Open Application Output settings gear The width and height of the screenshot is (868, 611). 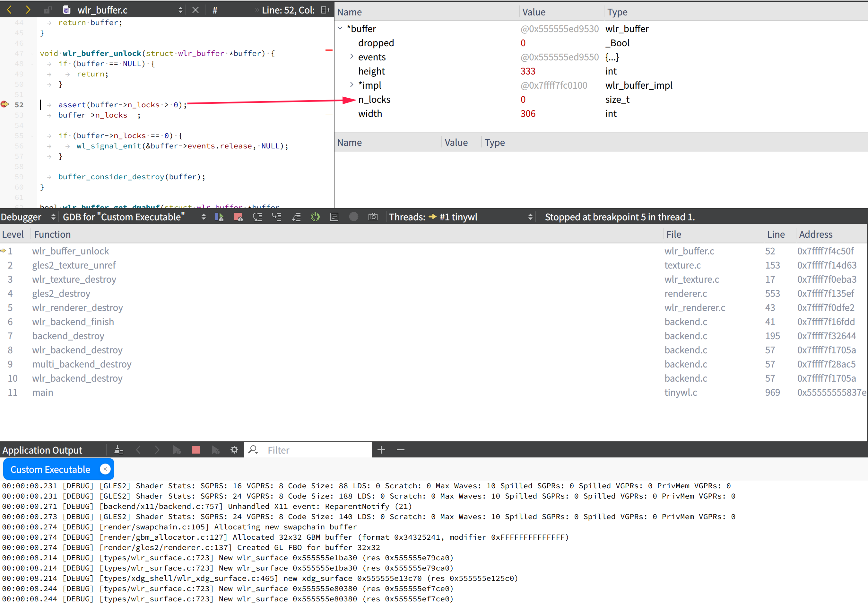tap(234, 450)
